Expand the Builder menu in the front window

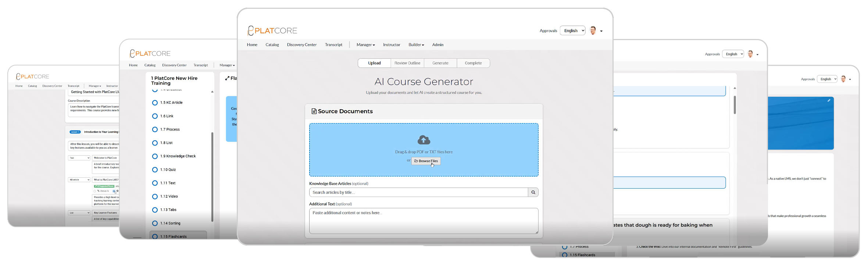tap(416, 45)
